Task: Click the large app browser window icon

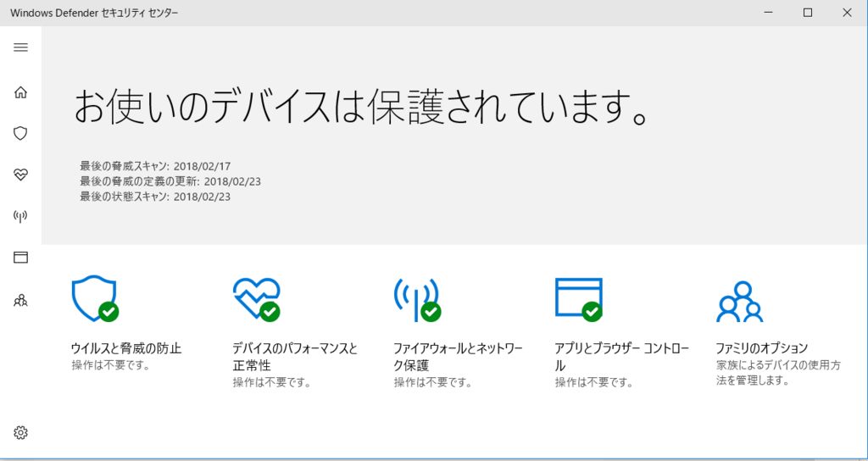Action: 578,299
